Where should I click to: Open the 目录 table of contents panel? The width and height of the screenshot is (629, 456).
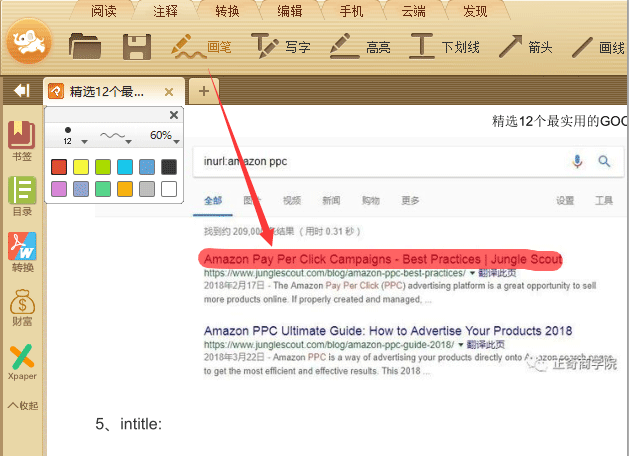(22, 196)
